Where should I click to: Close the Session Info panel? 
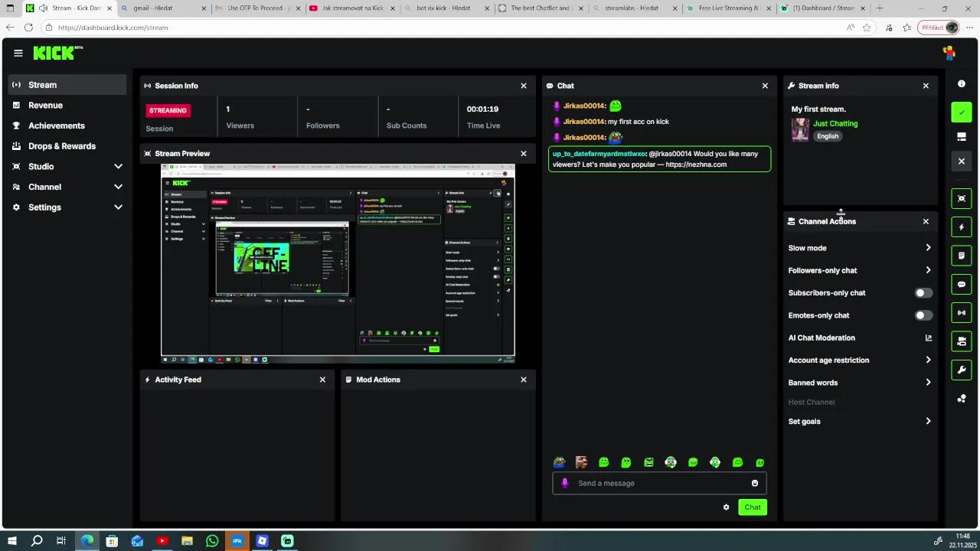[x=524, y=86]
